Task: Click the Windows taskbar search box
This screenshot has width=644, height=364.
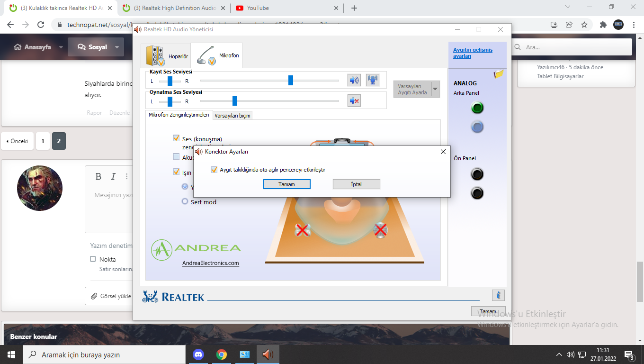Action: (x=104, y=355)
